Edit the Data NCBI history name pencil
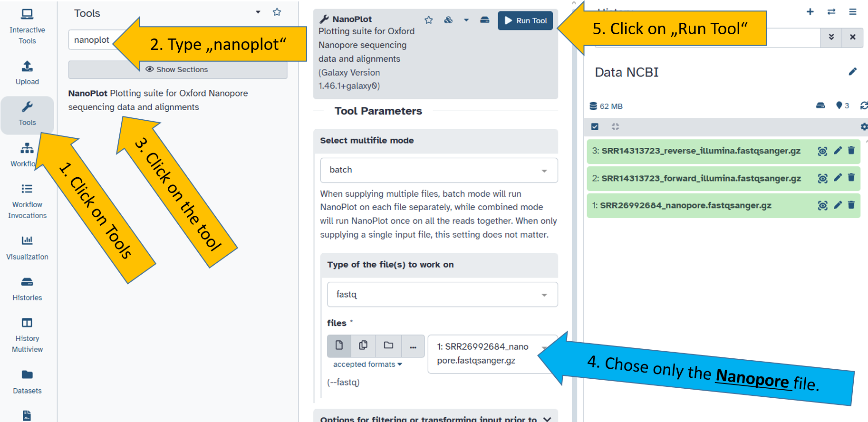868x422 pixels. click(853, 72)
